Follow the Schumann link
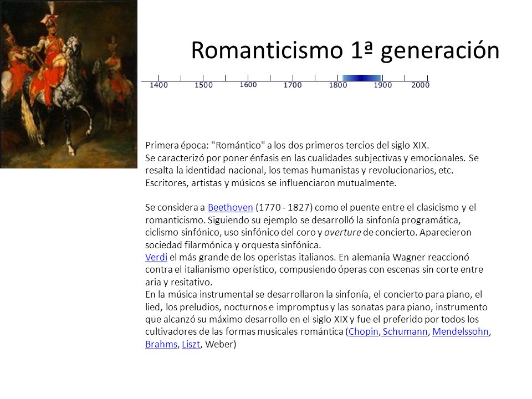The width and height of the screenshot is (532, 399). click(405, 331)
